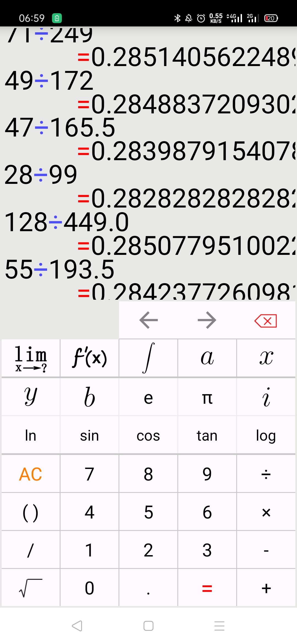
Task: Tap digit 7 on the keypad
Action: coord(89,474)
